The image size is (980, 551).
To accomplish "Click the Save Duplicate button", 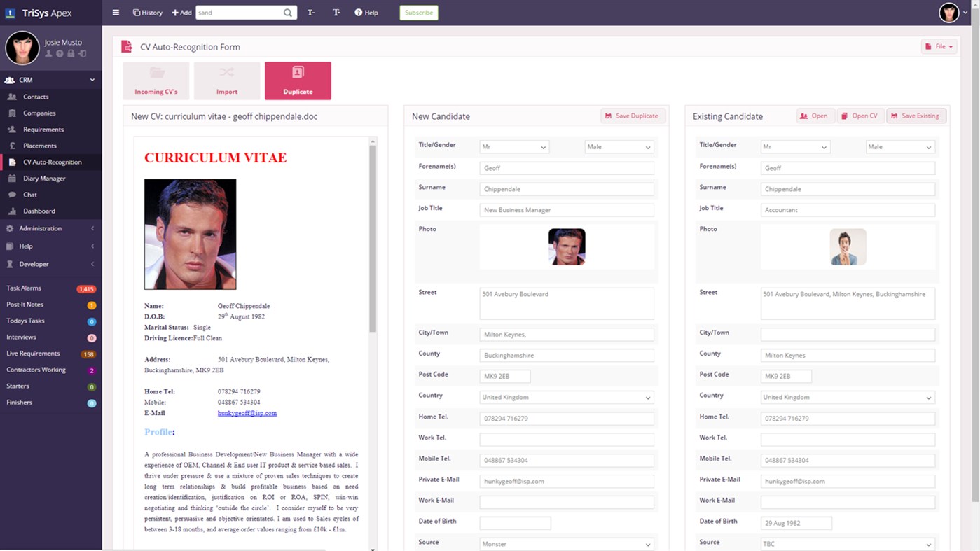I will pyautogui.click(x=633, y=115).
